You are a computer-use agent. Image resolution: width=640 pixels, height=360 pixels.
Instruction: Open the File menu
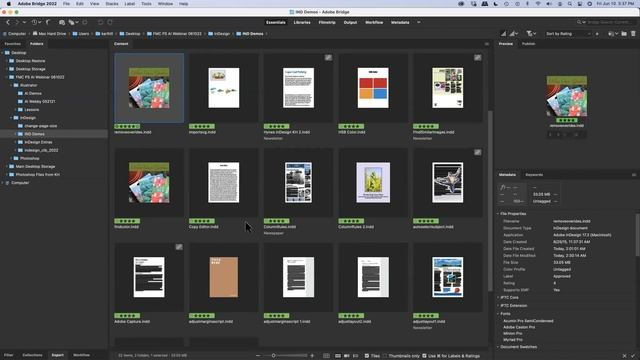pyautogui.click(x=66, y=4)
